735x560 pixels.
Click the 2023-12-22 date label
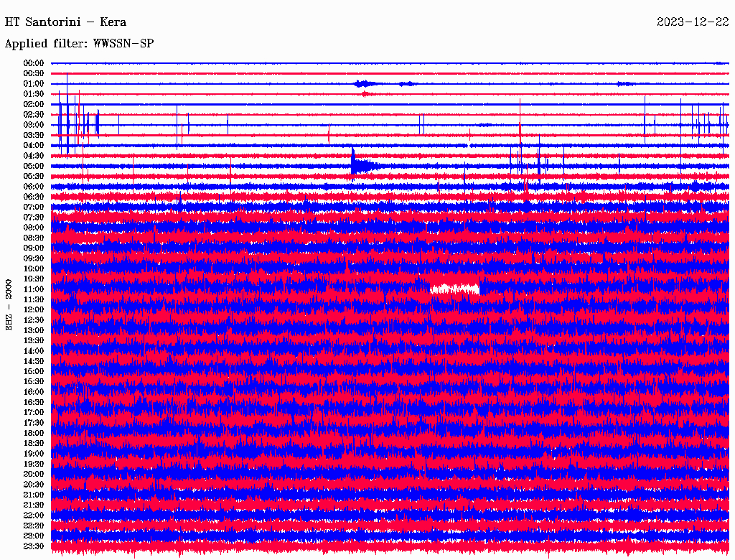(693, 22)
